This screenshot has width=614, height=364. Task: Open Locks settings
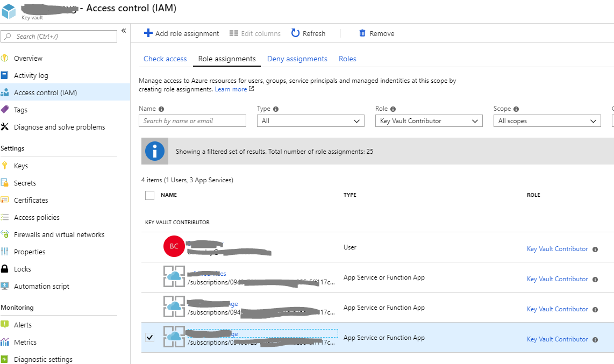[x=23, y=269]
